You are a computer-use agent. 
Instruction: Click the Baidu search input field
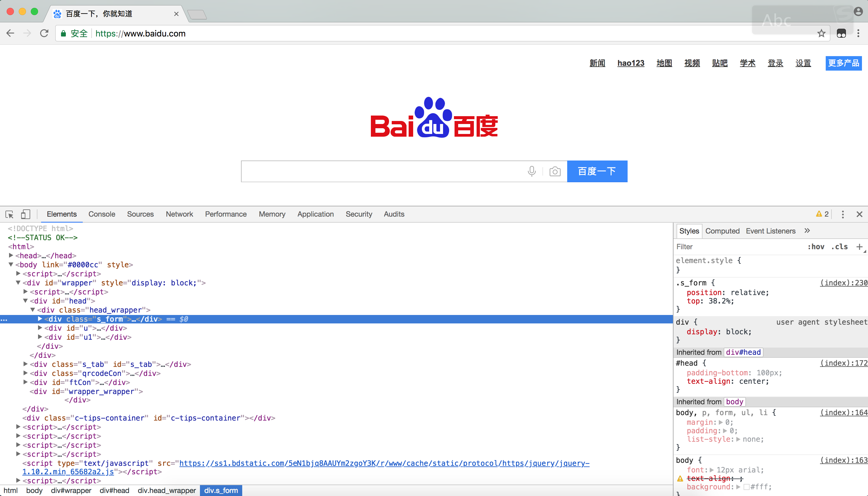tap(382, 171)
